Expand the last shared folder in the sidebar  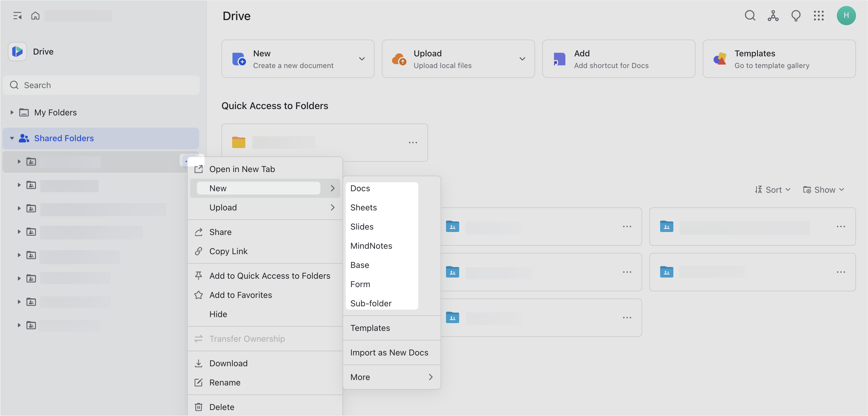click(19, 325)
